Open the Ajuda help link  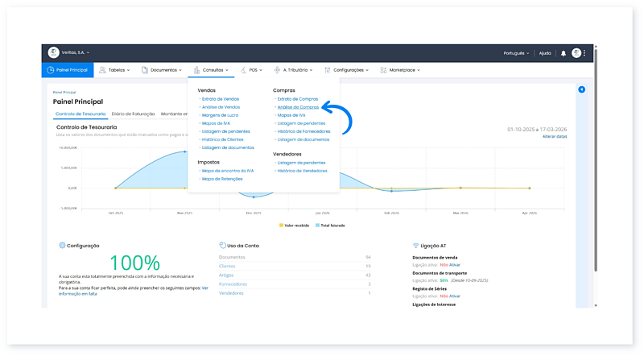pos(545,53)
